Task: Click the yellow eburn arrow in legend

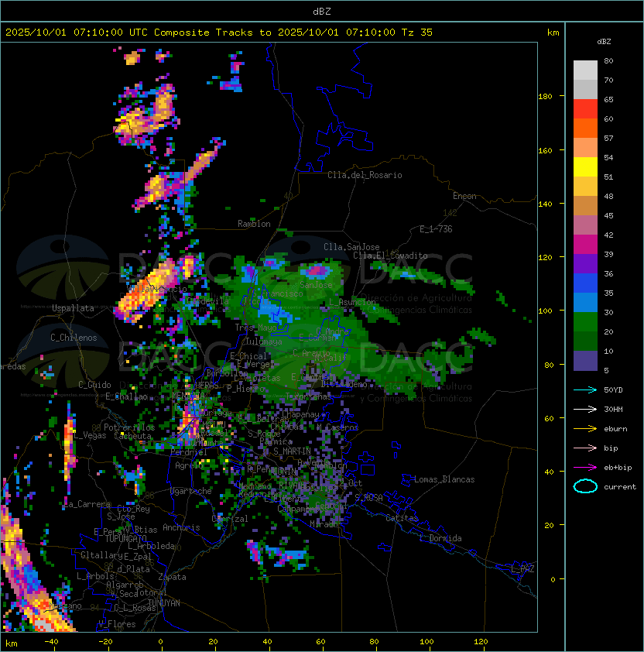Action: [x=585, y=429]
